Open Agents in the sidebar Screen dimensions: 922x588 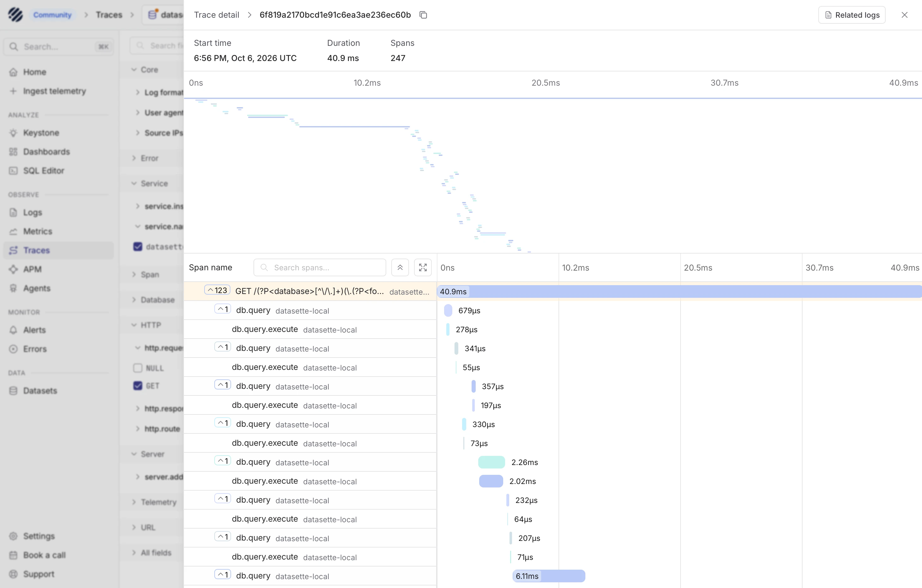point(37,288)
